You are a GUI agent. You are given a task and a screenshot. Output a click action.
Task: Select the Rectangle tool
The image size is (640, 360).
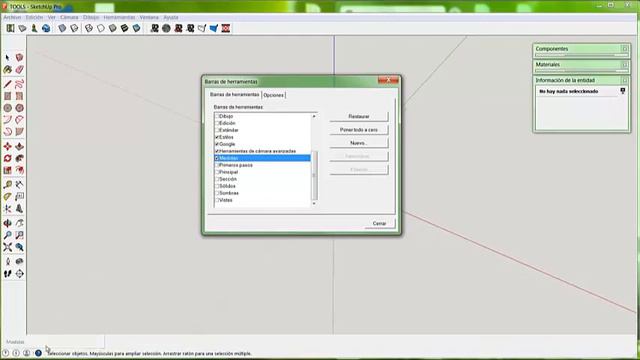(x=7, y=96)
